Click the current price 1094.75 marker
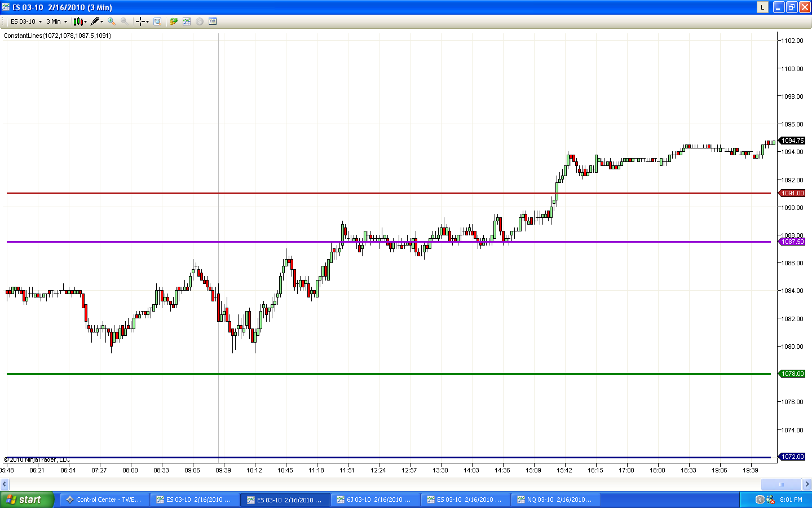This screenshot has height=508, width=812. (792, 141)
